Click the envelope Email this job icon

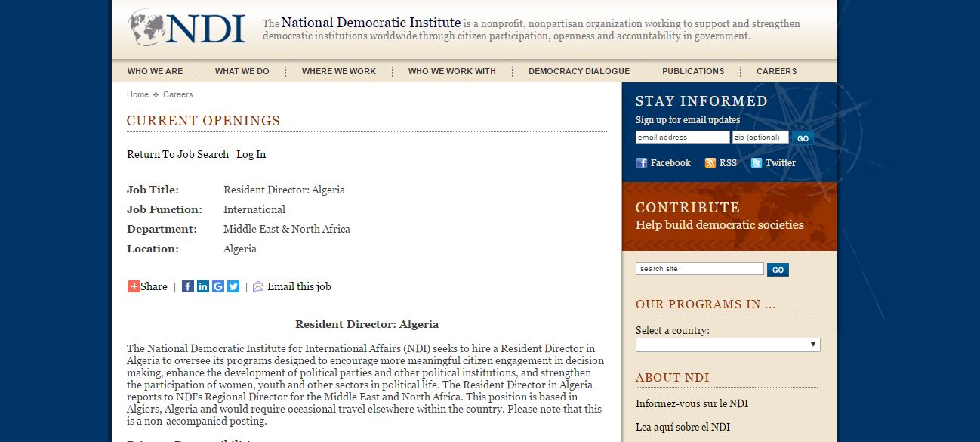pyautogui.click(x=258, y=286)
